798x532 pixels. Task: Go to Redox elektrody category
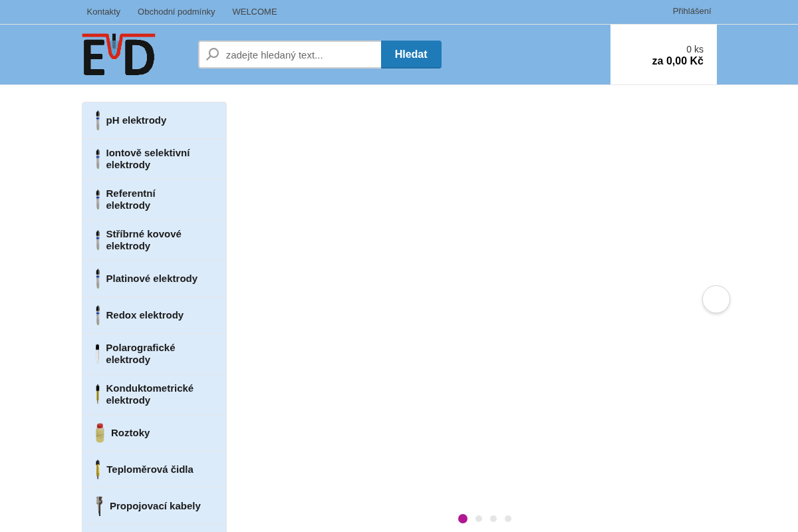click(x=154, y=315)
